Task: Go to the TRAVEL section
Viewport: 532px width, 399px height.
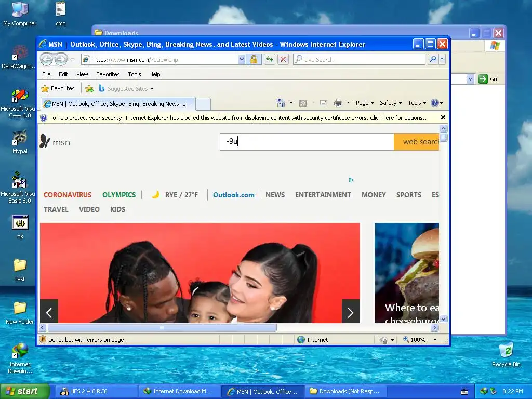Action: 56,209
